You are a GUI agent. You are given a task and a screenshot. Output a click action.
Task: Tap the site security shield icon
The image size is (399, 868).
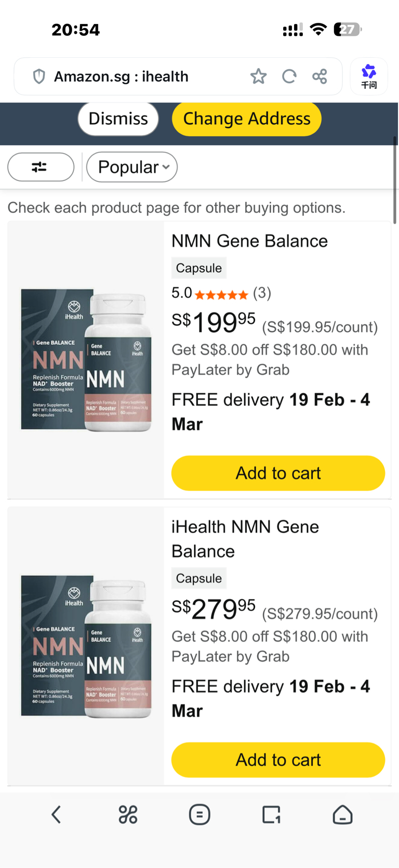point(39,76)
